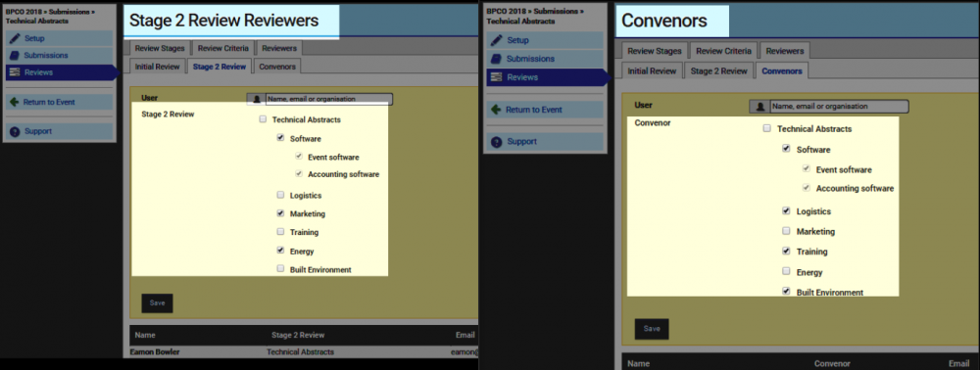The width and height of the screenshot is (980, 370).
Task: Click the Submissions book icon in left panel
Action: (15, 55)
